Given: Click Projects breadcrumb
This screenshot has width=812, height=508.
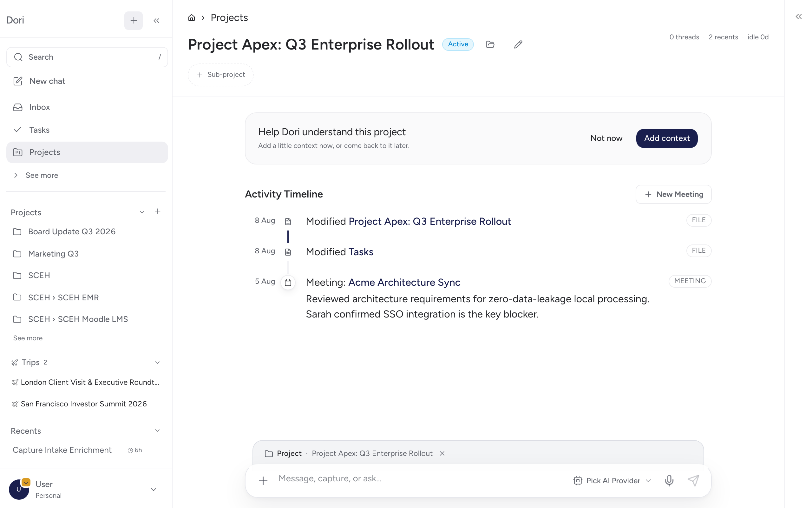Looking at the screenshot, I should [x=229, y=18].
